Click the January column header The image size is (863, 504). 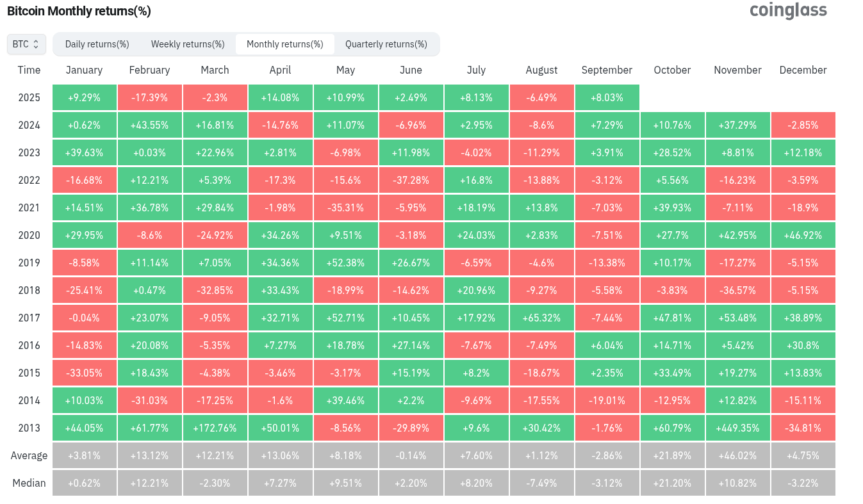click(84, 70)
